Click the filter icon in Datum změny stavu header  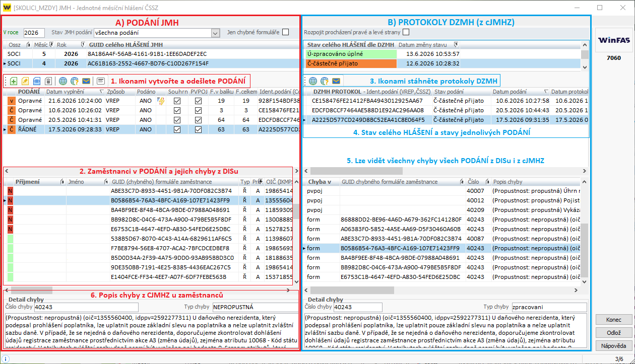[x=456, y=44]
